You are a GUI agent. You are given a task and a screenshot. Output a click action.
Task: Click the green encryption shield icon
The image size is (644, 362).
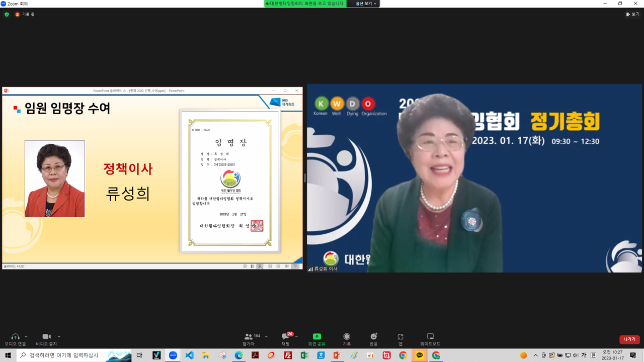pos(7,15)
